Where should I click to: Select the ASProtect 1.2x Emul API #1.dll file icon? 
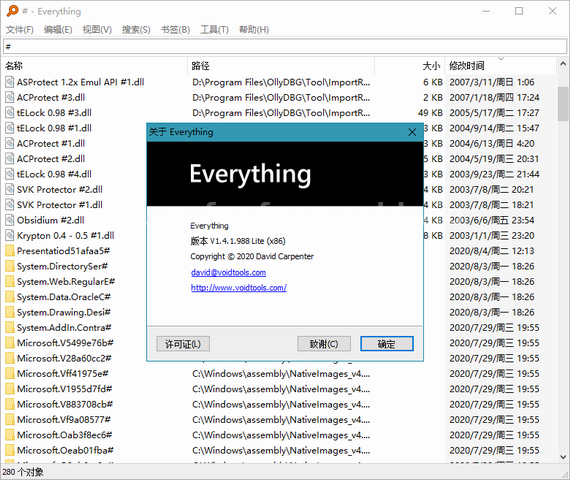coord(9,82)
